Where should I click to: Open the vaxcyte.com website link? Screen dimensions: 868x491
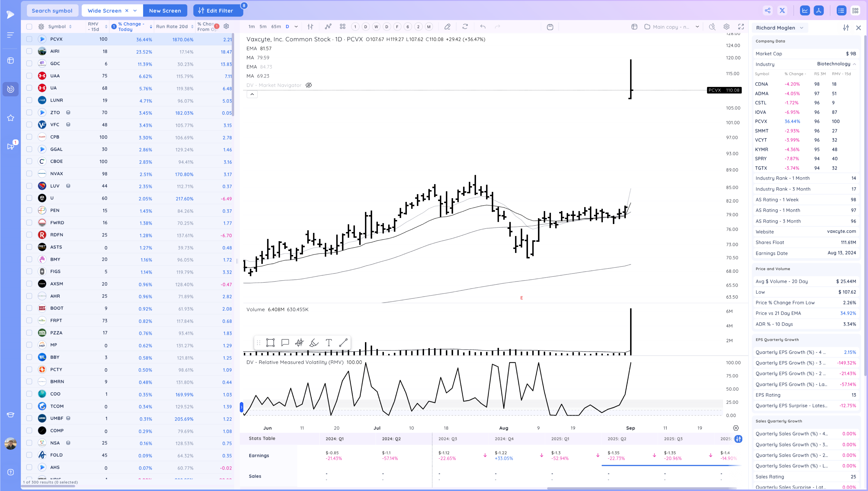point(841,231)
